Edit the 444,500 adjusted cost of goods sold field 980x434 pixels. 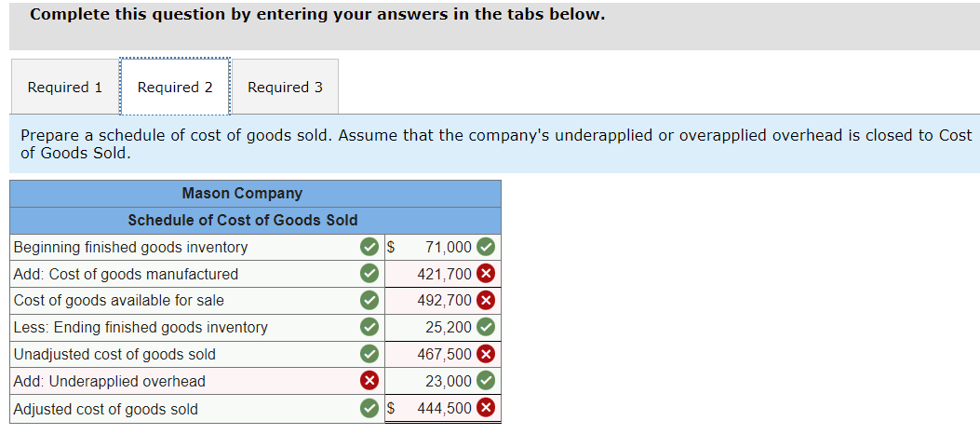point(431,409)
